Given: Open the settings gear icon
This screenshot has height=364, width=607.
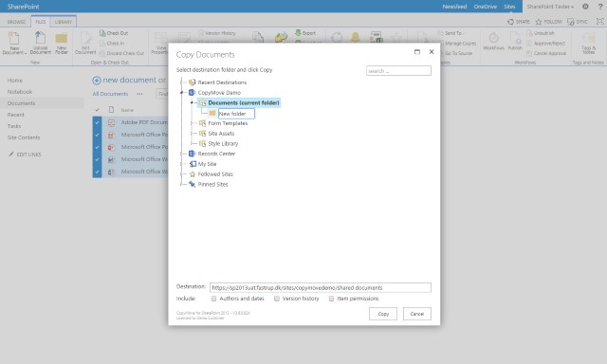Looking at the screenshot, I should 585,7.
